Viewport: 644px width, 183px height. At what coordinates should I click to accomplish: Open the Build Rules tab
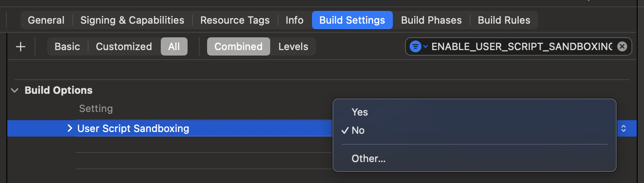pyautogui.click(x=504, y=20)
